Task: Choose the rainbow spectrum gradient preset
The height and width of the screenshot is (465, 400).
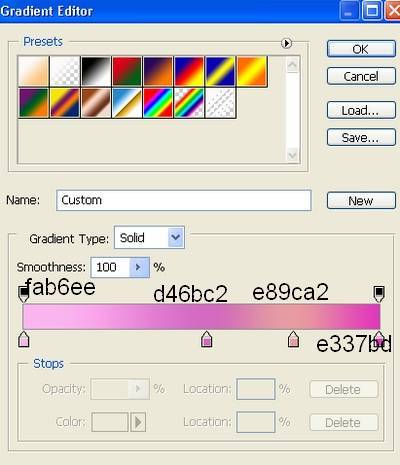Action: pos(158,103)
